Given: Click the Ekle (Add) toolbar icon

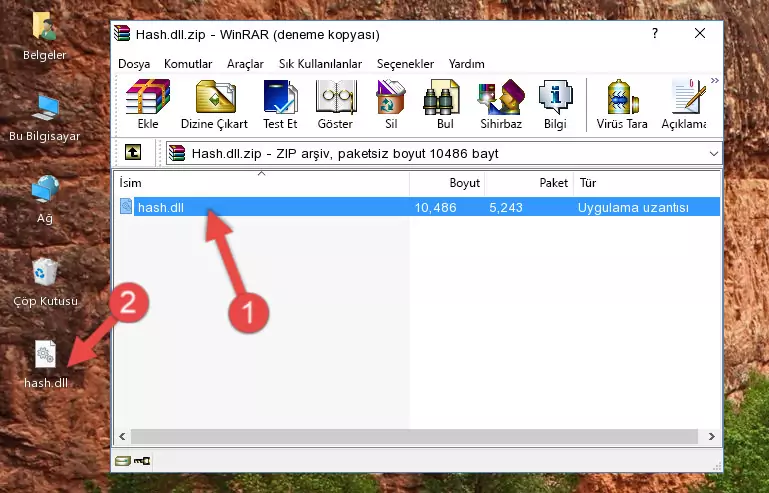Looking at the screenshot, I should pos(148,104).
